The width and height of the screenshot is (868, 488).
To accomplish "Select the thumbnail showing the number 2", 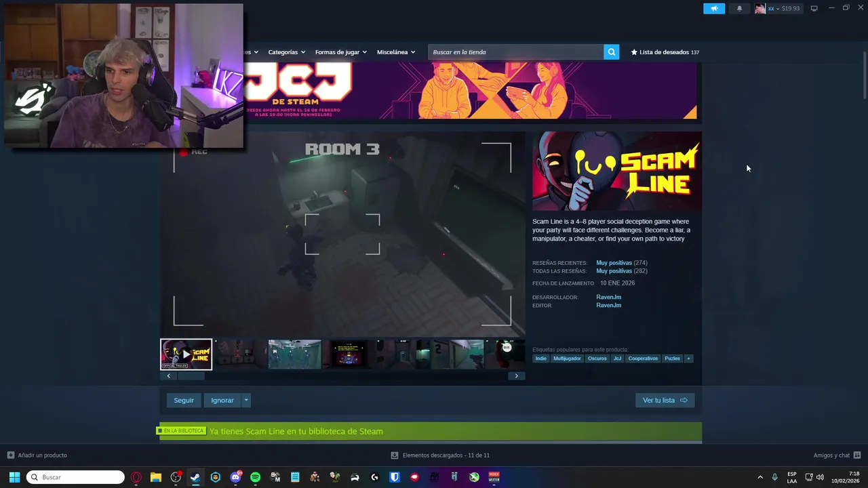I will point(457,354).
